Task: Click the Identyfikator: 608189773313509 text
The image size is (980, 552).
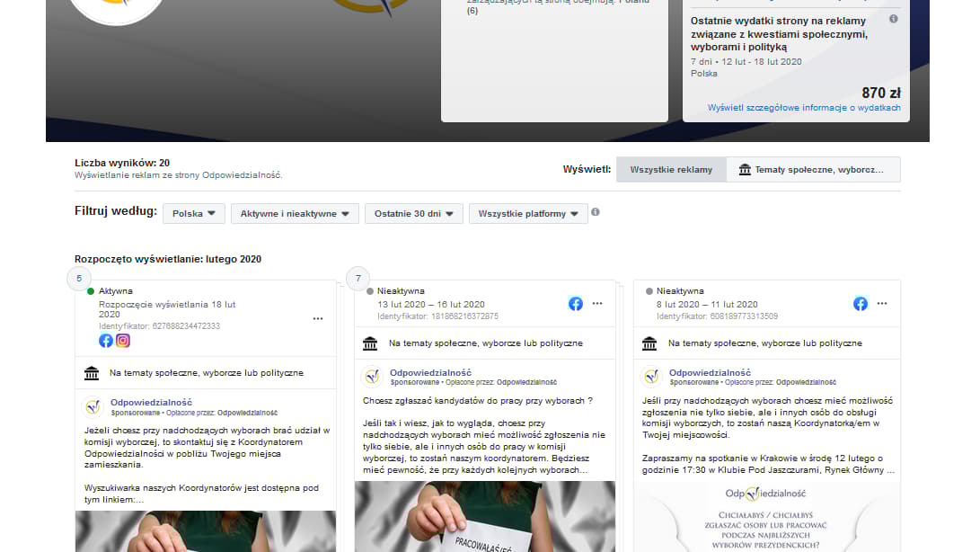Action: (717, 316)
